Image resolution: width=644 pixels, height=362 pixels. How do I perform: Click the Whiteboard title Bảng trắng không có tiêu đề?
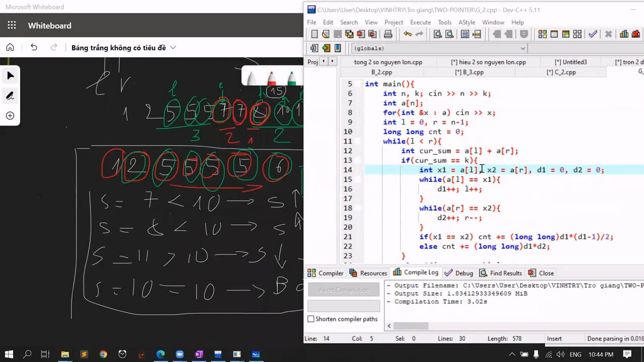pos(118,48)
